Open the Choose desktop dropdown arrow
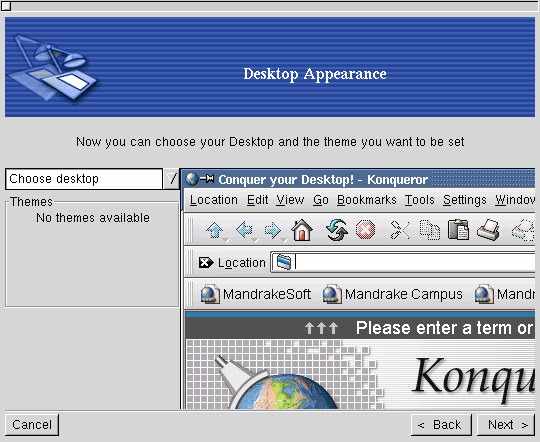 pyautogui.click(x=171, y=179)
